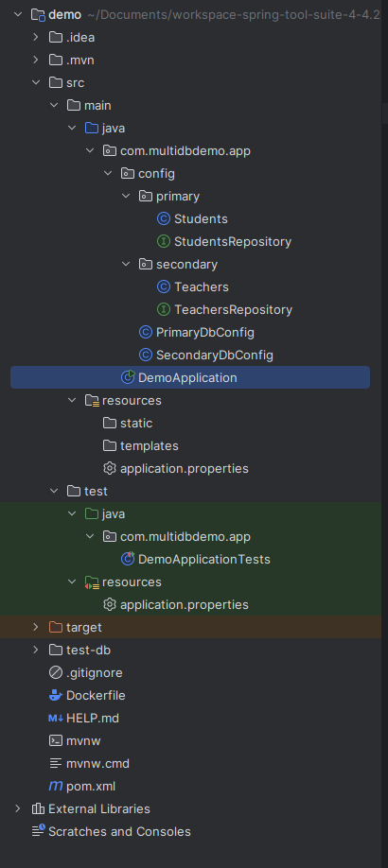Expand the test-db folder
Viewport: 388px width, 868px height.
tap(36, 650)
